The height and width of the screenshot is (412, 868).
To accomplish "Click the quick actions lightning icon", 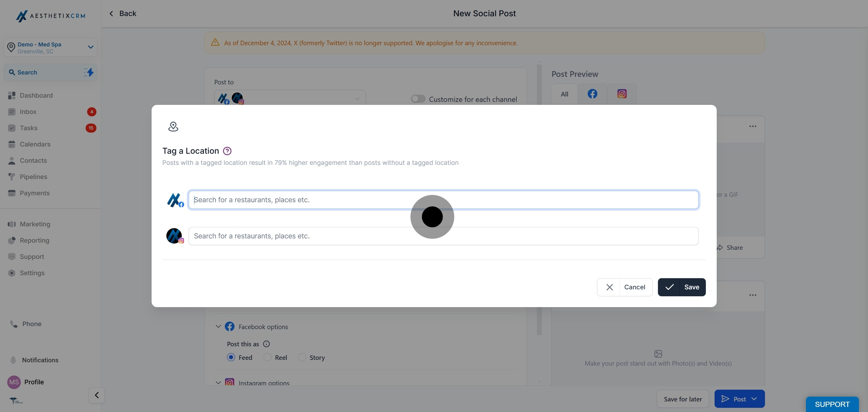I will [89, 72].
